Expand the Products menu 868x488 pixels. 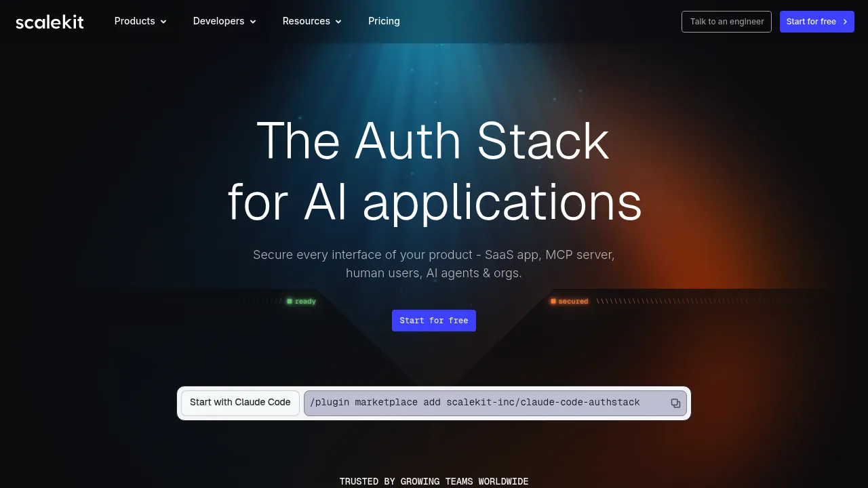140,21
